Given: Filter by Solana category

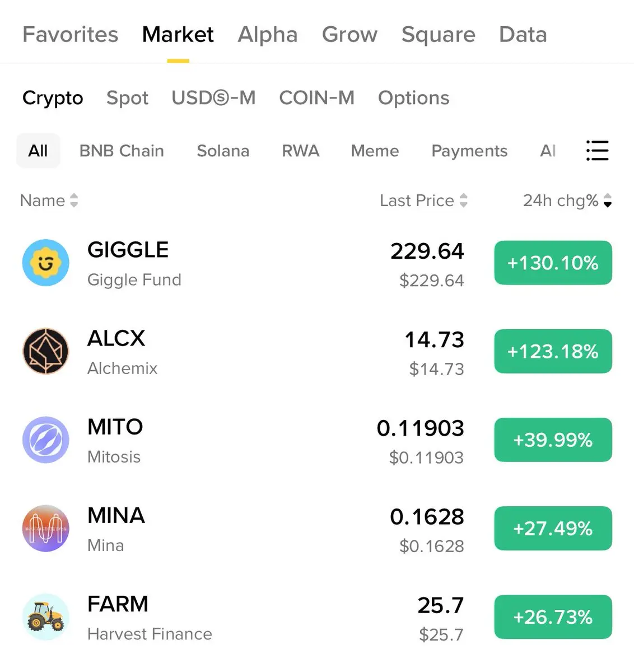Looking at the screenshot, I should pos(223,151).
